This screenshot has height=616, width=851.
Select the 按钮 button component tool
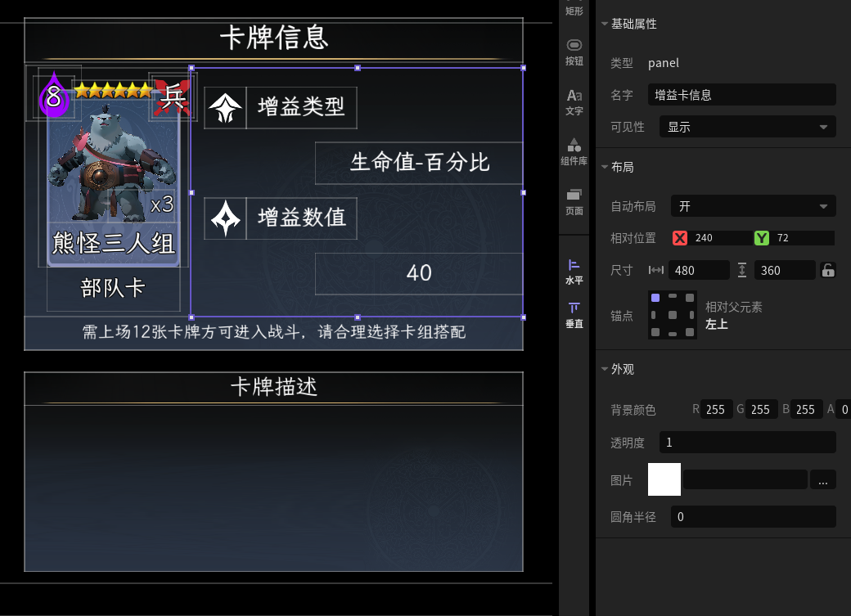(574, 52)
